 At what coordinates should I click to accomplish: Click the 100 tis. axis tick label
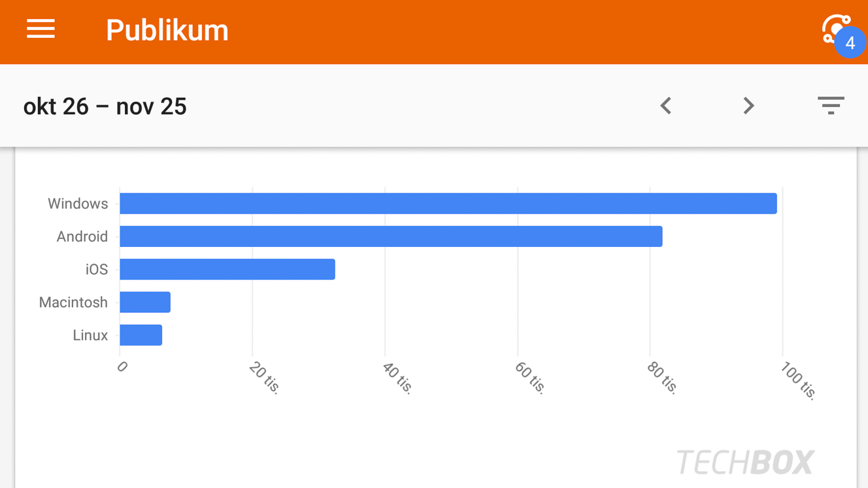[x=799, y=380]
